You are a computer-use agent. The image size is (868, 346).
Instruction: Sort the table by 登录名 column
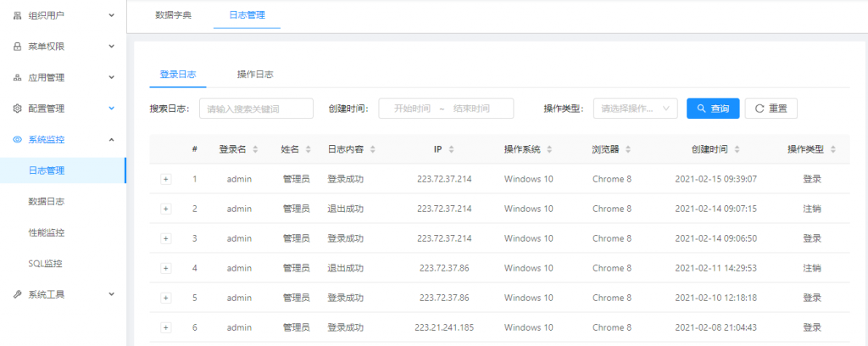[x=255, y=149]
